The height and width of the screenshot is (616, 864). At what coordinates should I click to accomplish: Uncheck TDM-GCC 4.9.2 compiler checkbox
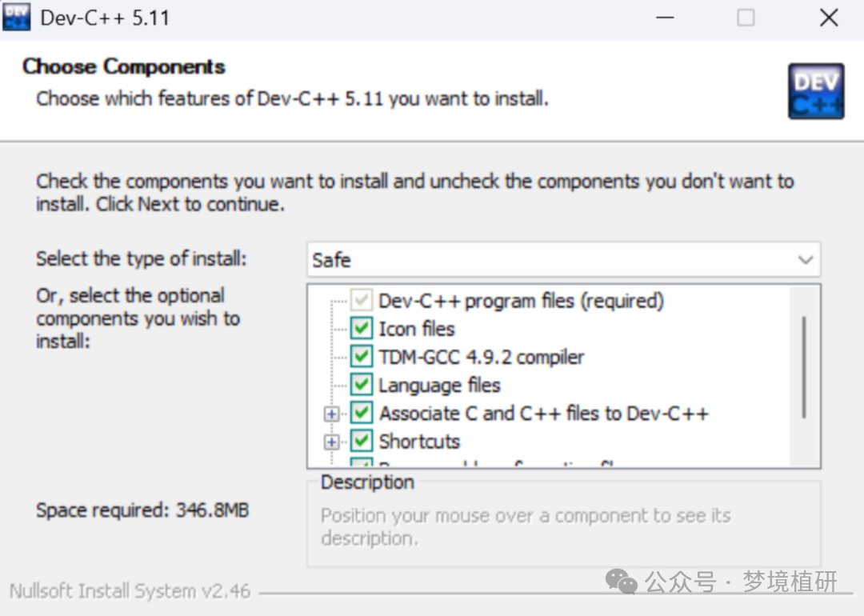(x=362, y=357)
